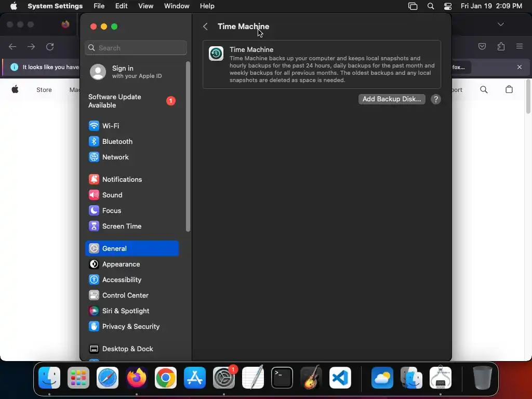Viewport: 532px width, 399px height.
Task: Open shopping bag on Apple website
Action: tap(509, 89)
